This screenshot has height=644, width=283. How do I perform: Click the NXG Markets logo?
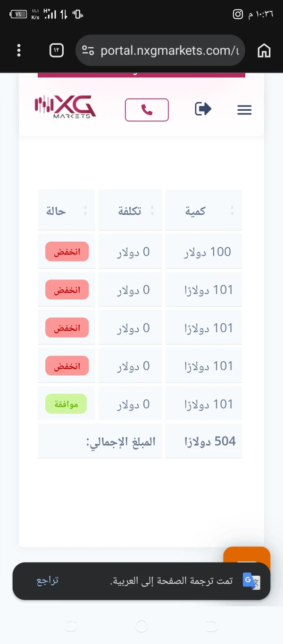65,107
